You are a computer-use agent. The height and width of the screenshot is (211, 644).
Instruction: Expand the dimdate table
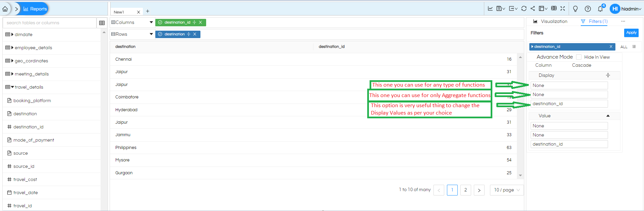(x=12, y=34)
